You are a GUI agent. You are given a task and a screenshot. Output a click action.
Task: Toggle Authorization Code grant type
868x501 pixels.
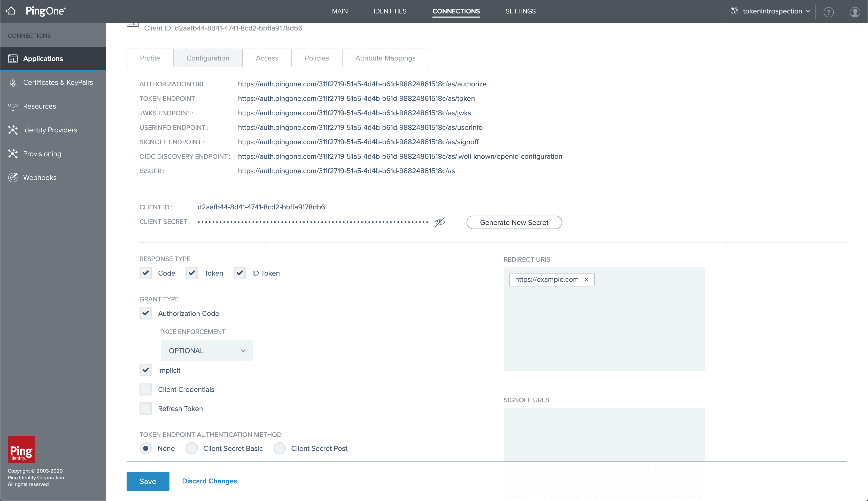point(146,314)
